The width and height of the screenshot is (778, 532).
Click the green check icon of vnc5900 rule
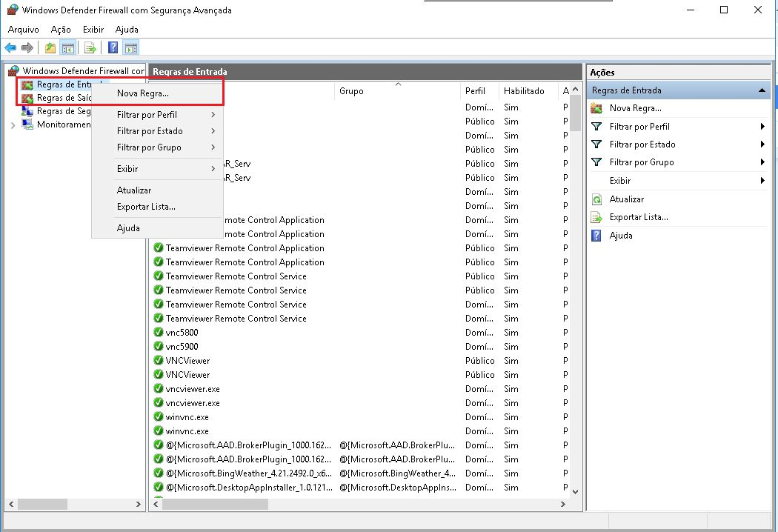pyautogui.click(x=159, y=346)
